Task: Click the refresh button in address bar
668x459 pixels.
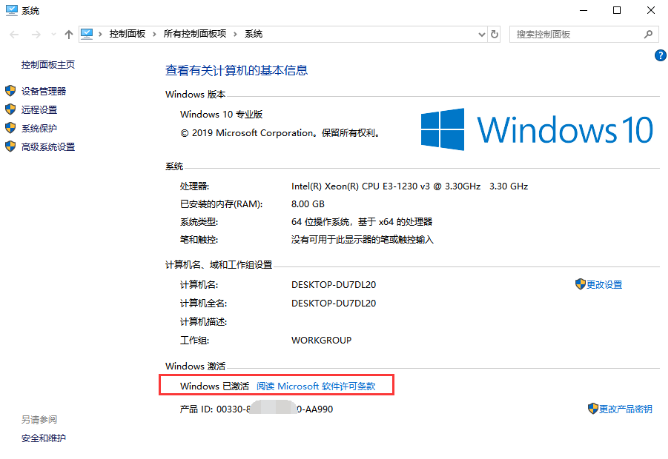Action: tap(495, 34)
